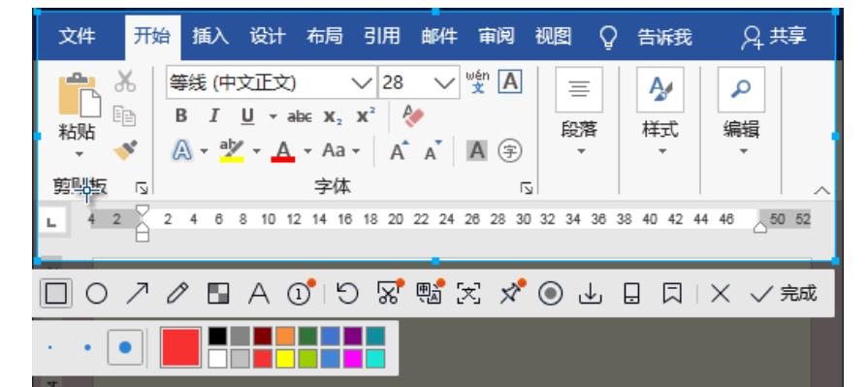
Task: Select the large brush size dot
Action: 125,347
